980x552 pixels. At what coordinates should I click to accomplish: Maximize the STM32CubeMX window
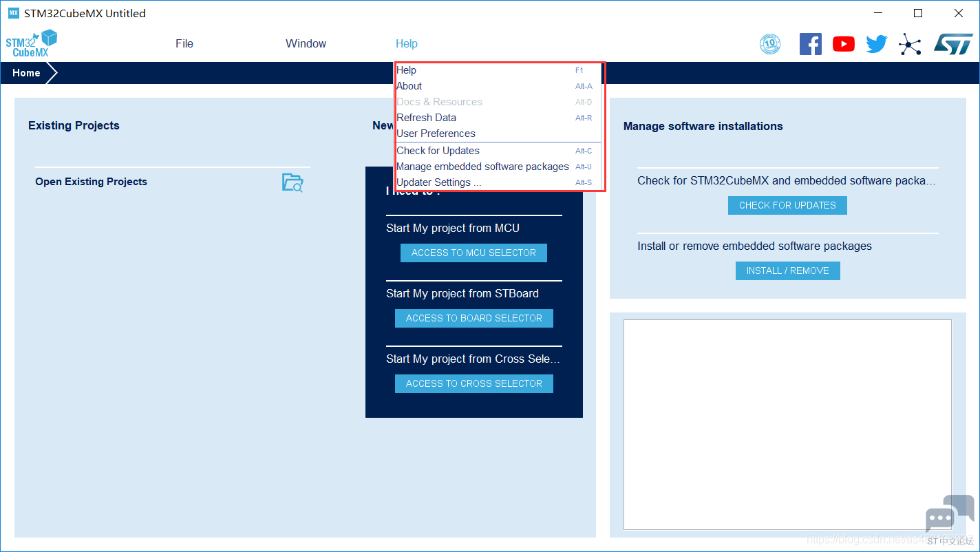click(918, 13)
